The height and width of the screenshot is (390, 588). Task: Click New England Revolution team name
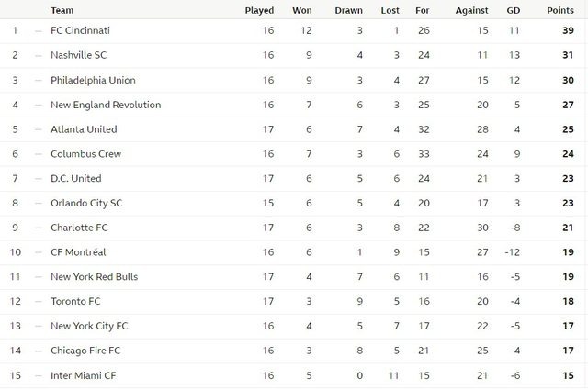(106, 105)
